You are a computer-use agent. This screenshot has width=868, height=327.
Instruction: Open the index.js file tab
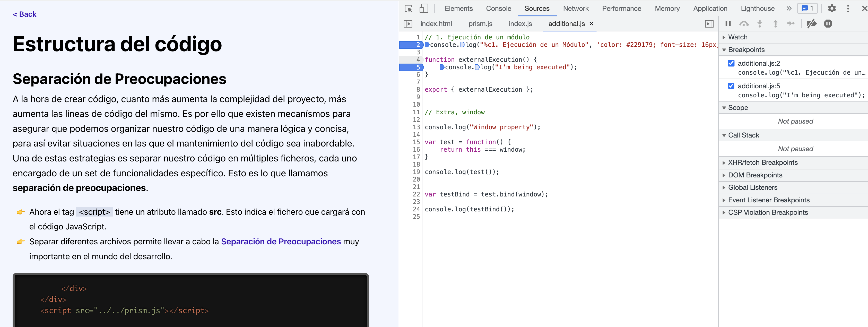(x=520, y=24)
